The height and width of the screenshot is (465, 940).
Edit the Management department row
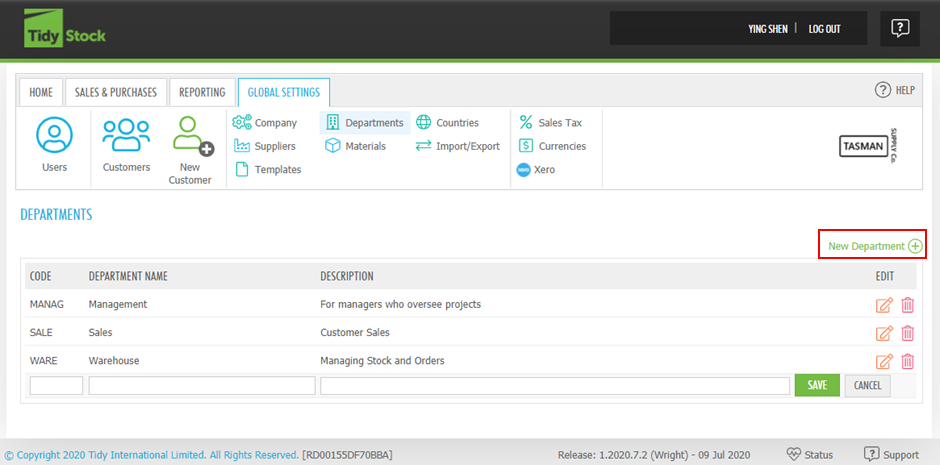tap(884, 305)
